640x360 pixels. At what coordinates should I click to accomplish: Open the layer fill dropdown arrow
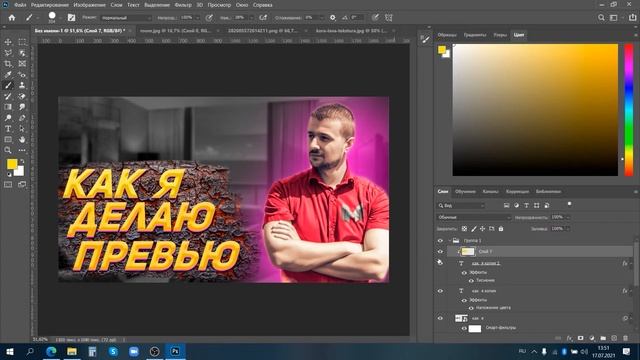coord(568,229)
